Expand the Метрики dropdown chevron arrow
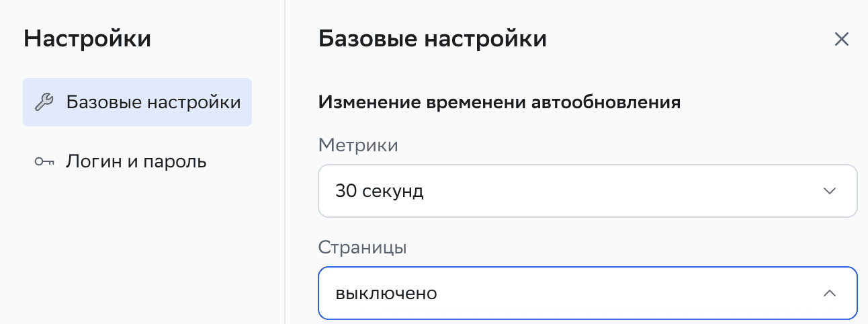Viewport: 868px width, 324px height. (830, 191)
